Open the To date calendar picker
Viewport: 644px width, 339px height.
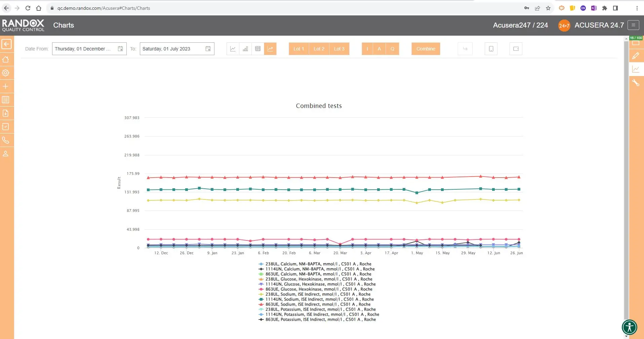tap(208, 49)
